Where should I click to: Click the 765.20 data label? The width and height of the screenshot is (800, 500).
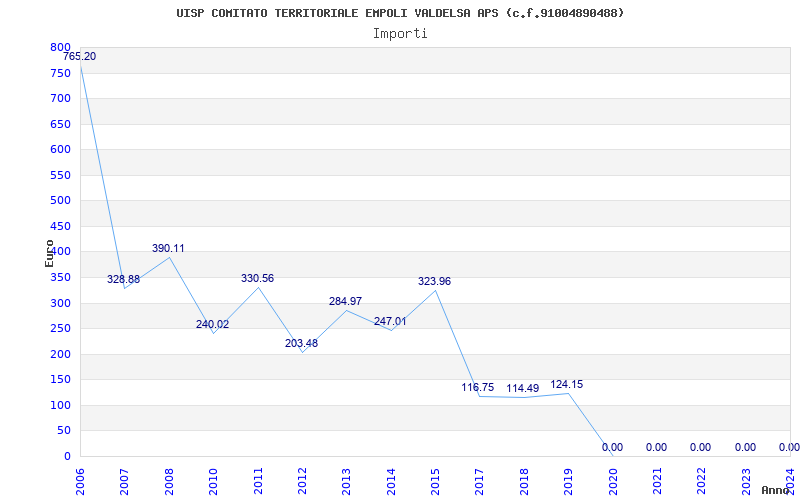pyautogui.click(x=80, y=57)
